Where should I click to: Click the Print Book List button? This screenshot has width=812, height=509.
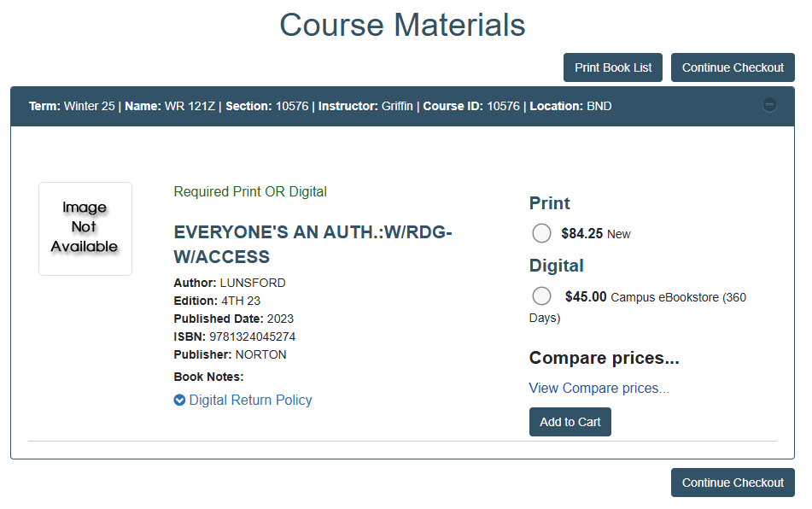(612, 67)
